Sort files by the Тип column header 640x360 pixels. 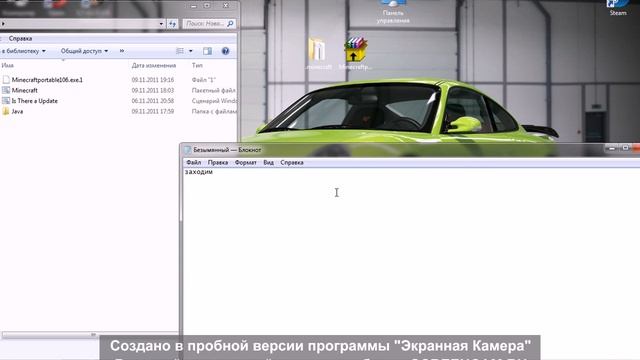(x=197, y=65)
